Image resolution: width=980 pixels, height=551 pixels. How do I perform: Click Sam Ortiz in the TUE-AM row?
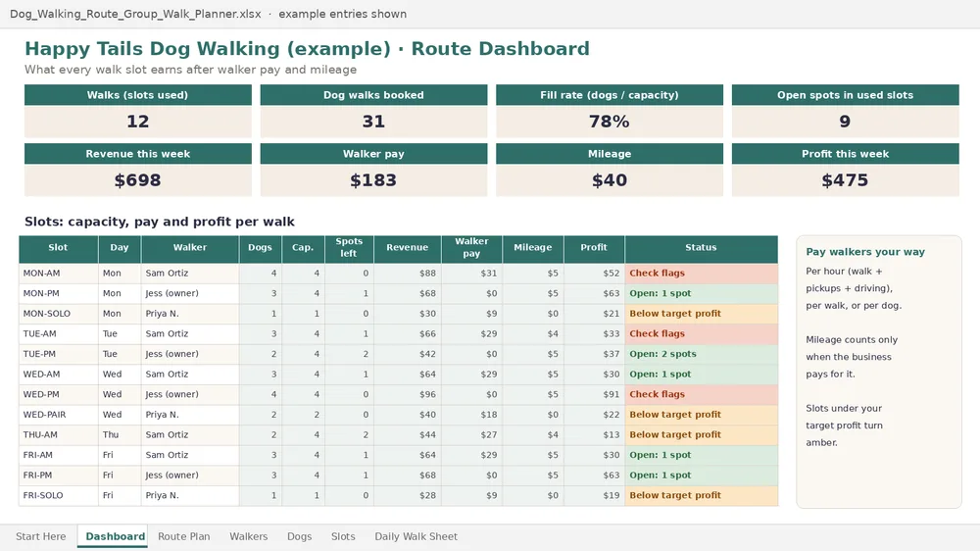[190, 334]
